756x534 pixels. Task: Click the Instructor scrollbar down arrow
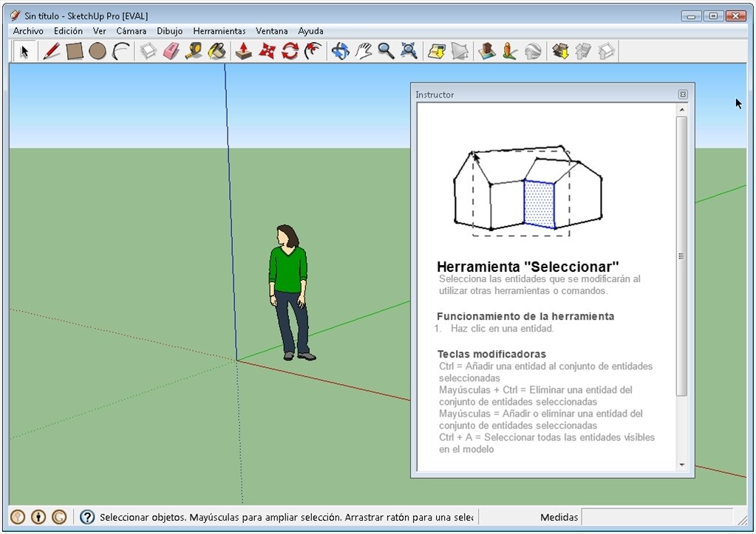click(682, 465)
